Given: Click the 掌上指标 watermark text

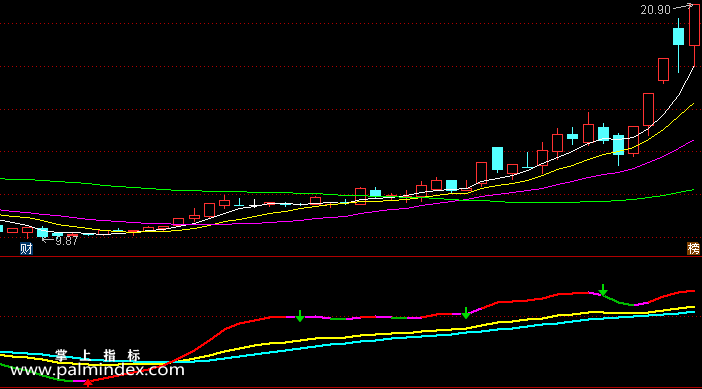Looking at the screenshot, I should [98, 355].
